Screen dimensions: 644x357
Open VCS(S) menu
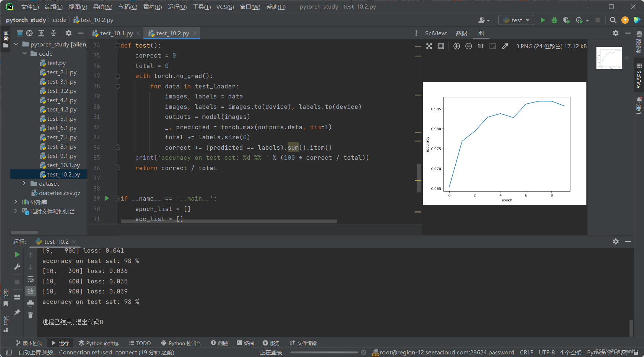225,7
